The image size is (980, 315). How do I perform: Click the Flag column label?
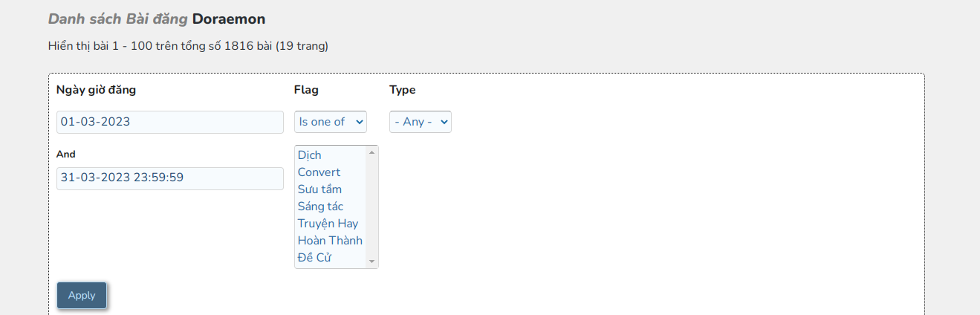[306, 90]
